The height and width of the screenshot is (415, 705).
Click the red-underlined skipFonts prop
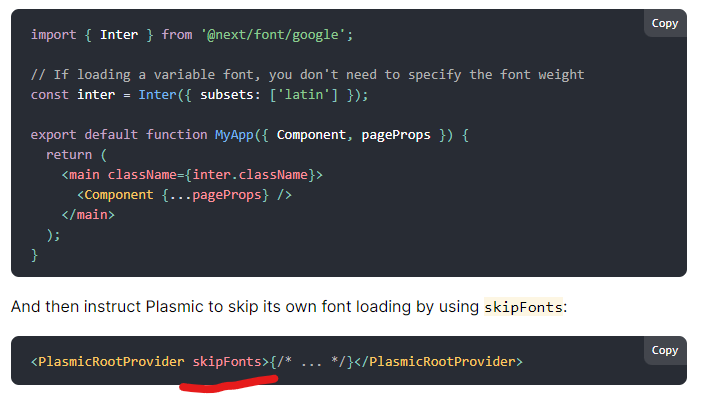(x=230, y=360)
